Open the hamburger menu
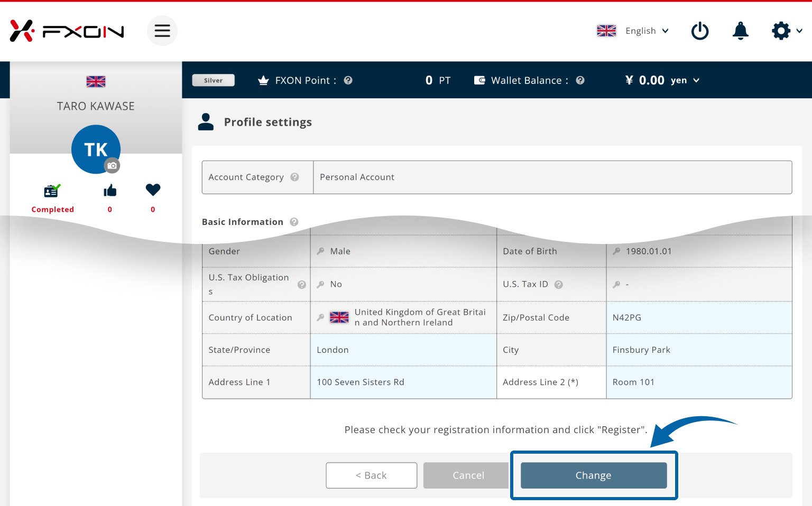Viewport: 812px width, 506px height. (162, 31)
